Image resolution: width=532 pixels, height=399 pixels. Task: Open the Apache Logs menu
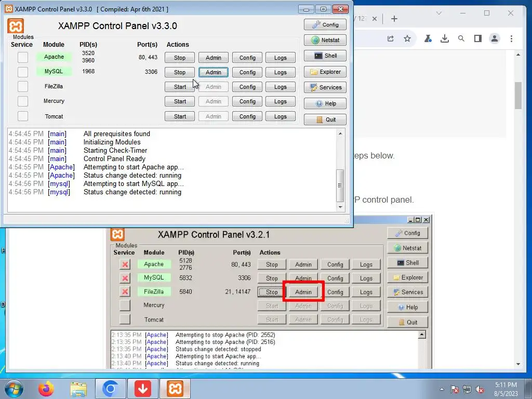coord(280,58)
